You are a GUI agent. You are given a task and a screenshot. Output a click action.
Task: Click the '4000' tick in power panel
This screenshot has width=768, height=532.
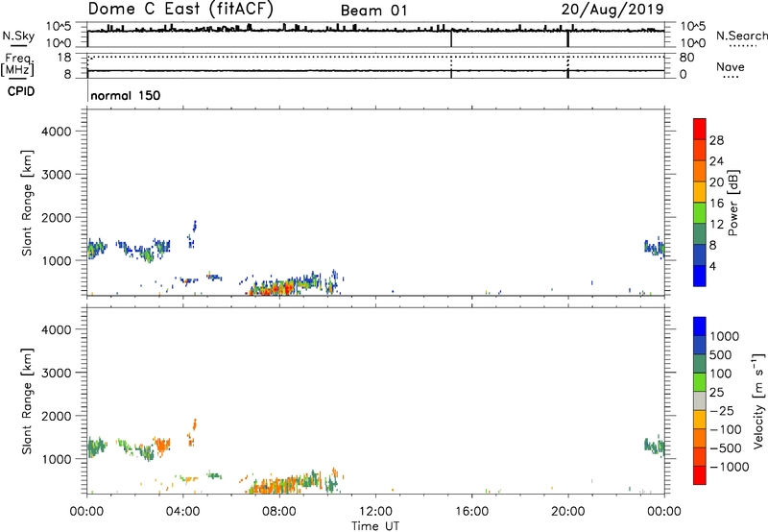click(x=56, y=132)
